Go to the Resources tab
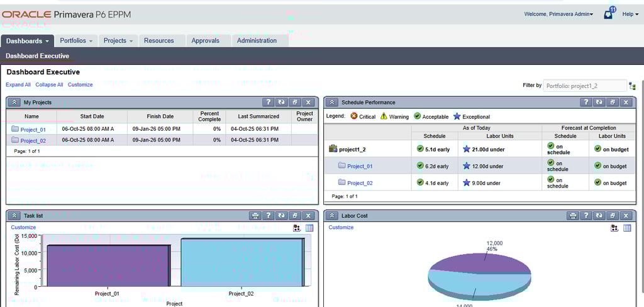Screen dimensions: 644x307 coord(159,41)
